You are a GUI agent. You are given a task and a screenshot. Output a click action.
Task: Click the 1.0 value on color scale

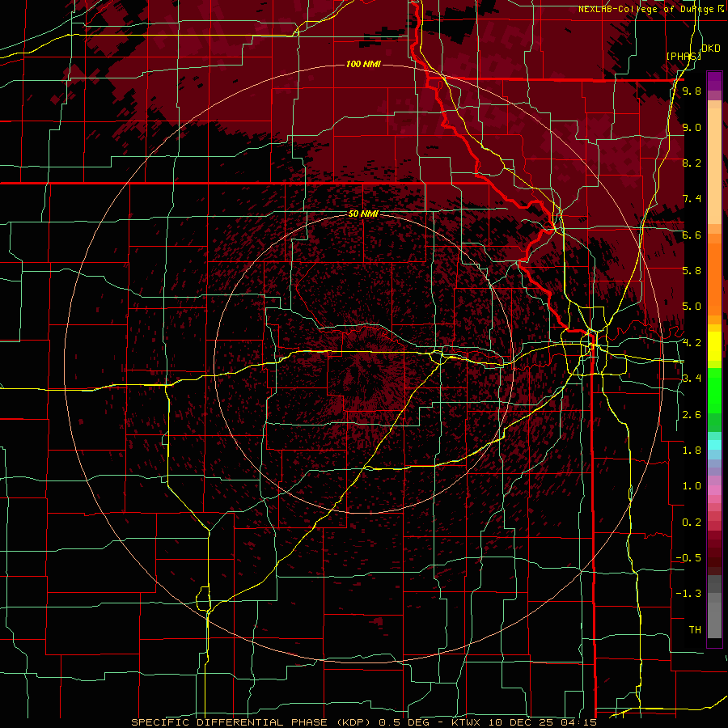(x=692, y=486)
